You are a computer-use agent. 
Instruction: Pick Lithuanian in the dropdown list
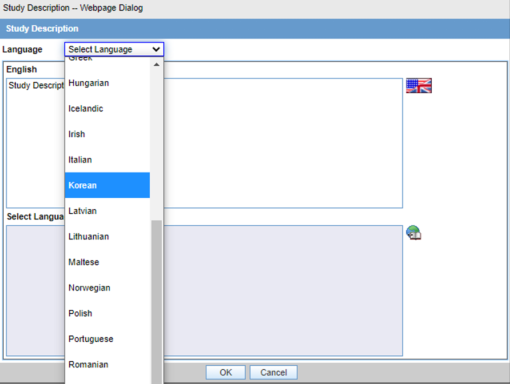(x=107, y=237)
